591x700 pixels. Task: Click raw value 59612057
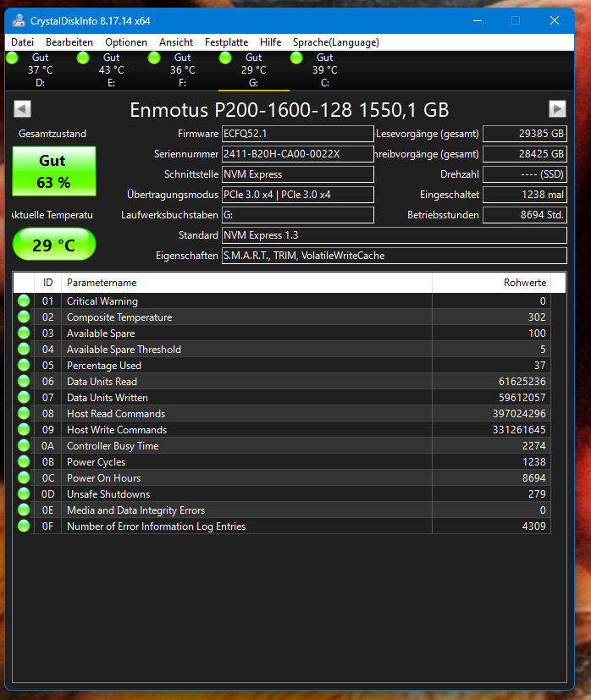click(522, 397)
